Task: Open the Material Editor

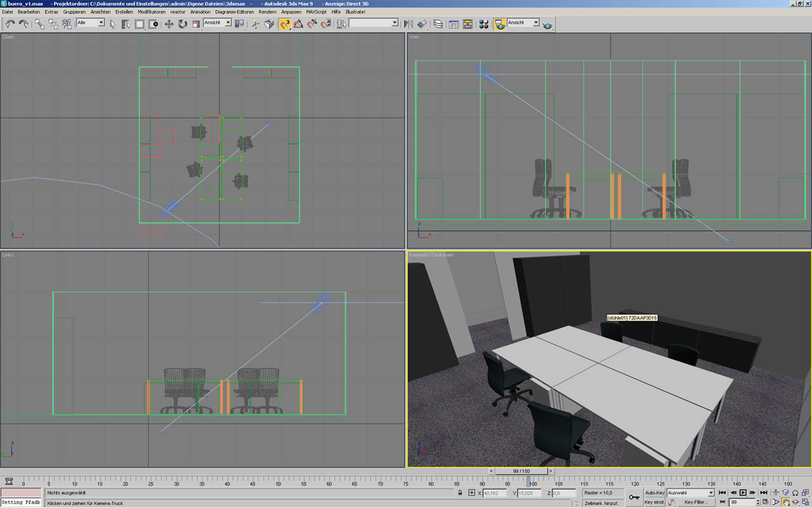Action: tap(483, 23)
